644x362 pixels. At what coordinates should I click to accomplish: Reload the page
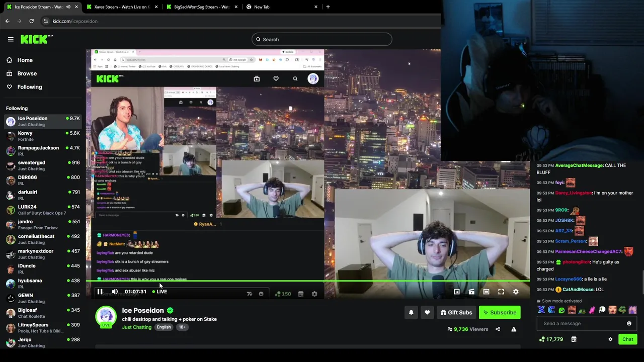31,21
